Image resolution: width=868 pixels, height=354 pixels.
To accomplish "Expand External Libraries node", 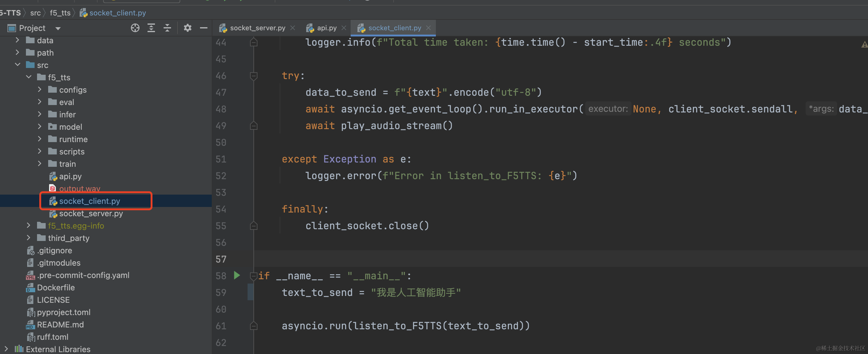I will click(x=6, y=349).
